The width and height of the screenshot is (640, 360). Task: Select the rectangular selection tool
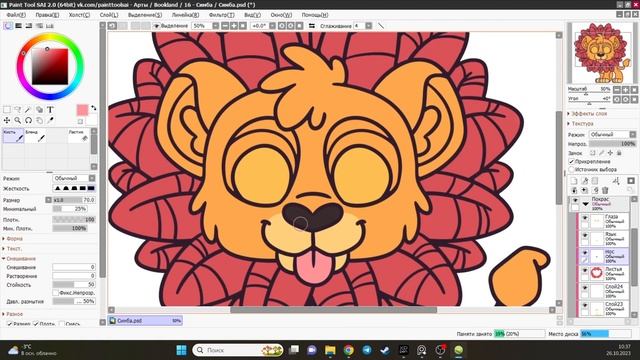7,109
